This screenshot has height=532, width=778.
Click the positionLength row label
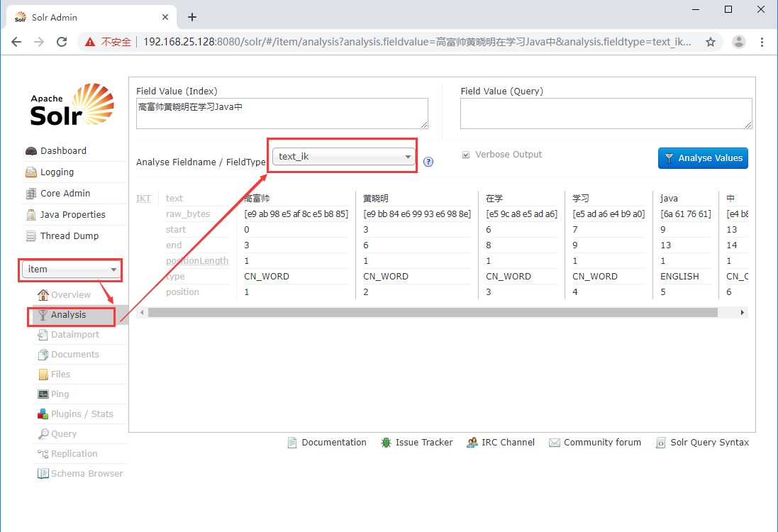[197, 261]
